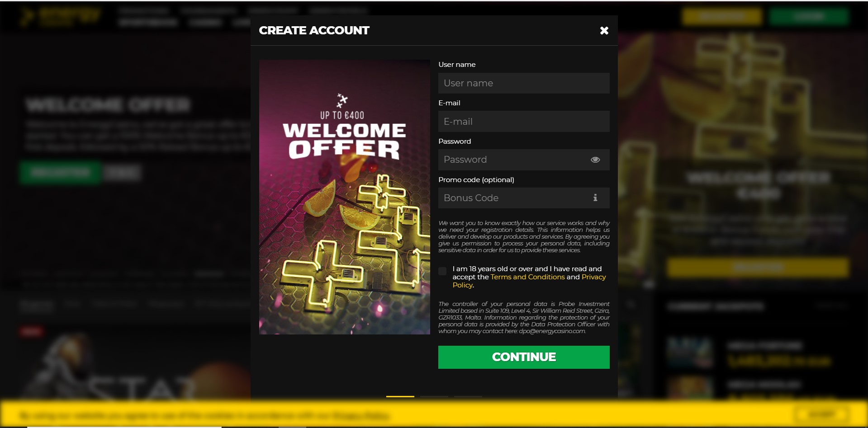Screen dimensions: 868x428
Task: Click the green CONTINUE button
Action: click(x=524, y=357)
